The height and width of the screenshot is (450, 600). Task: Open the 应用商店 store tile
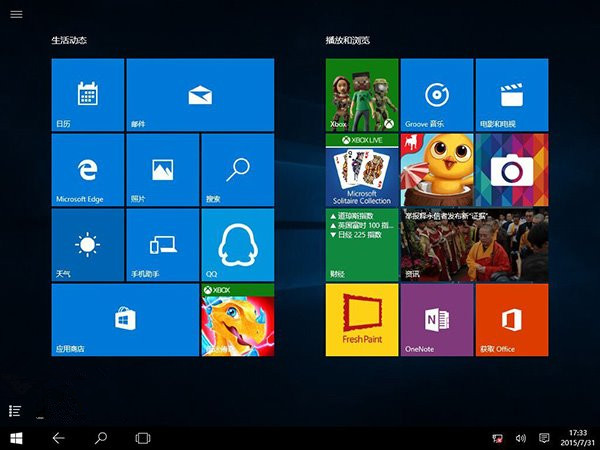click(125, 320)
